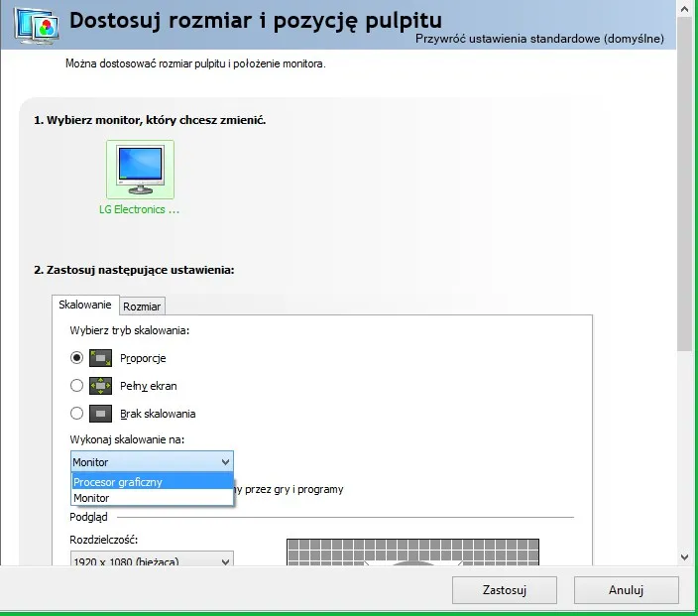Click the Anuluj button
Image resolution: width=698 pixels, height=616 pixels.
pos(626,590)
